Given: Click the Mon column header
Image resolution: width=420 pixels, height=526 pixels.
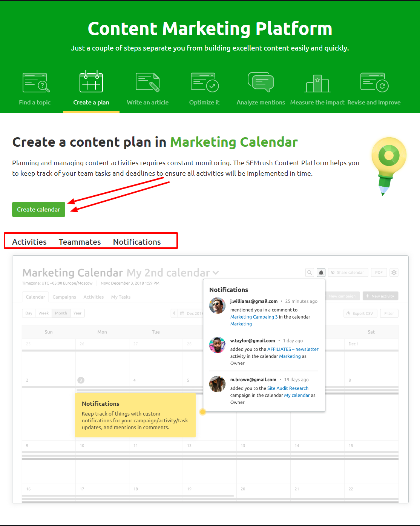Looking at the screenshot, I should [x=102, y=332].
